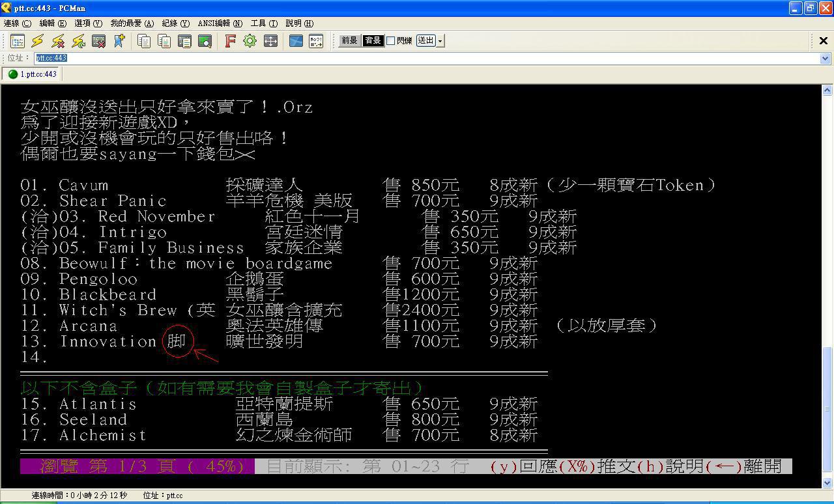Close the PCMan window

click(825, 8)
